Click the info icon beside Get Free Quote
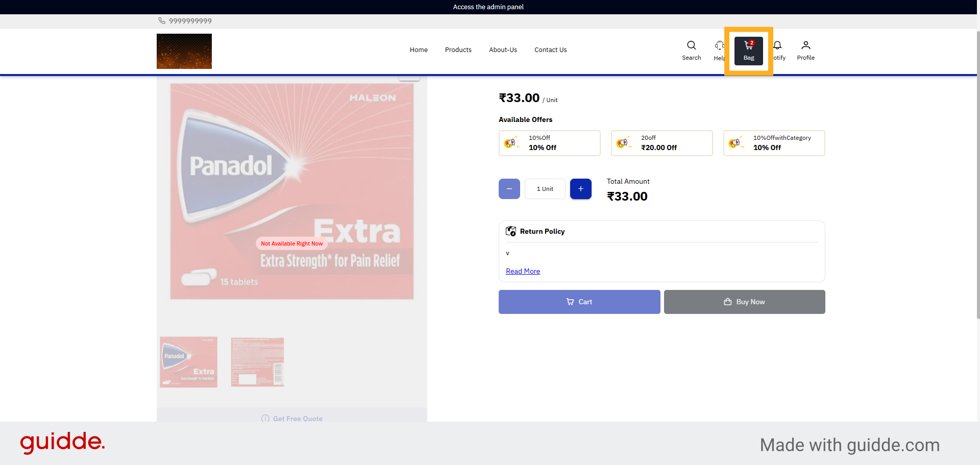The image size is (980, 465). coord(265,419)
